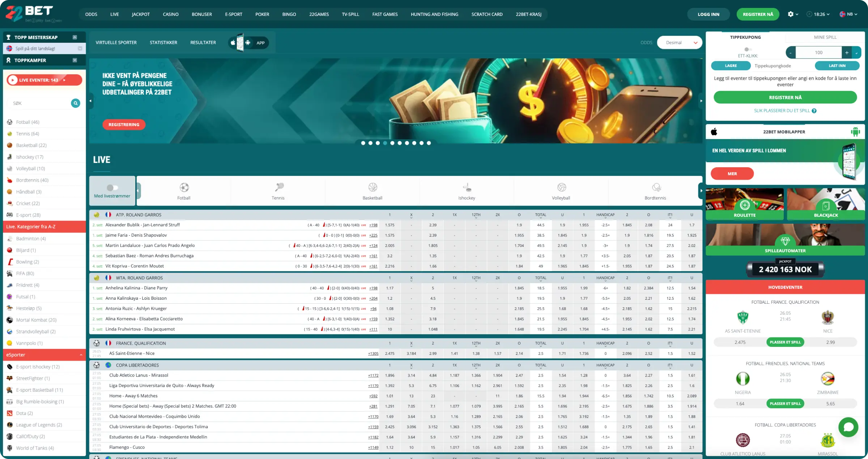Select the Tennis racket icon in Live filter
The height and width of the screenshot is (459, 868).
278,187
